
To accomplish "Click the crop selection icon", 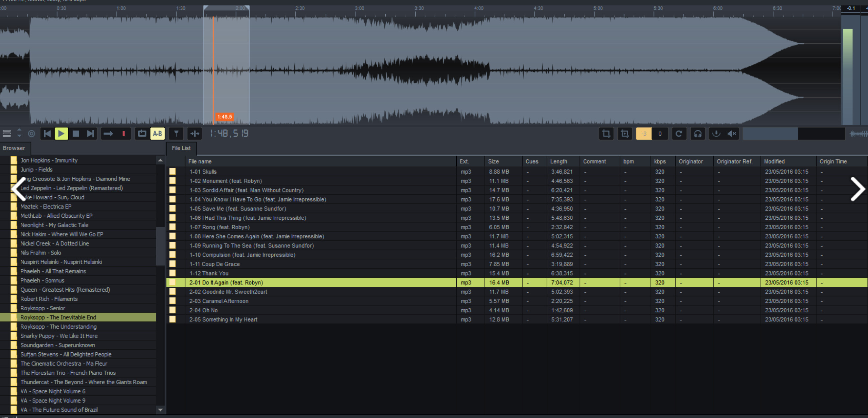I will pos(606,134).
